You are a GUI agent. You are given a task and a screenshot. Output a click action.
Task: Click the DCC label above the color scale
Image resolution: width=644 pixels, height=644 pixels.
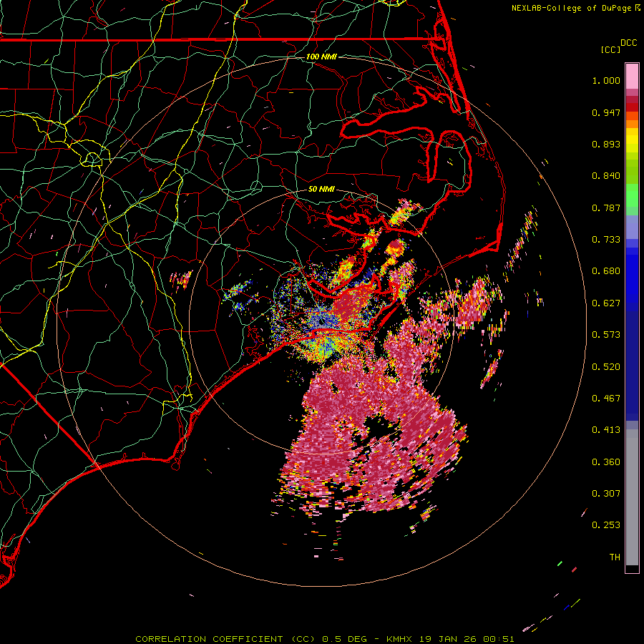pyautogui.click(x=628, y=43)
